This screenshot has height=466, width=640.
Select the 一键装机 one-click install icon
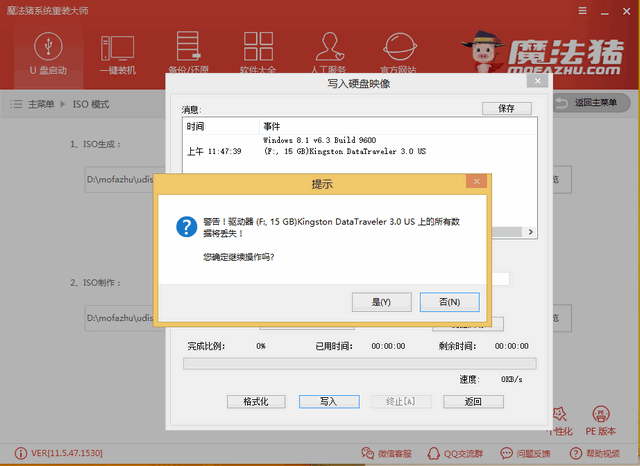(x=117, y=50)
